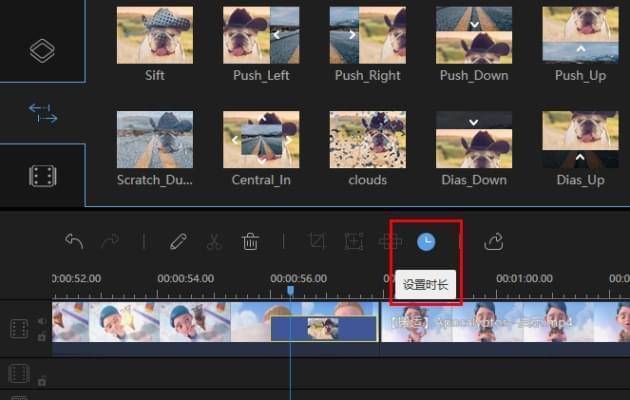This screenshot has height=400, width=630.
Task: Click the blue clock set-duration icon
Action: 426,241
